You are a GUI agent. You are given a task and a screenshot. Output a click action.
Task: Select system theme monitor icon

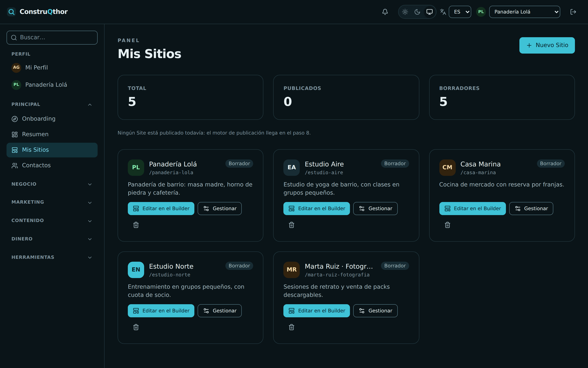click(x=429, y=12)
